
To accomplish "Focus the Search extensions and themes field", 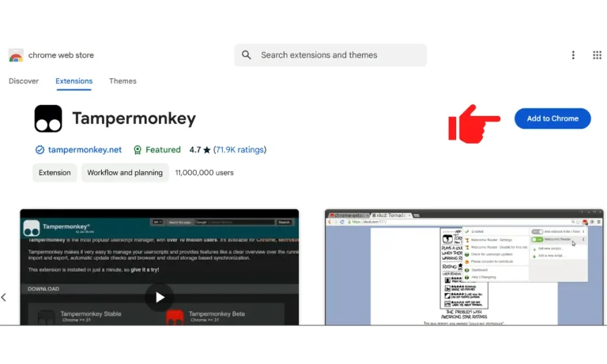I will click(x=330, y=55).
